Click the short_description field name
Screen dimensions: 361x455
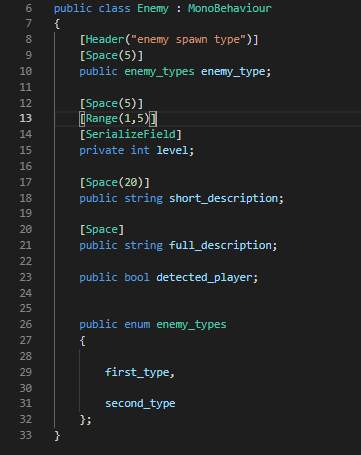pyautogui.click(x=223, y=198)
